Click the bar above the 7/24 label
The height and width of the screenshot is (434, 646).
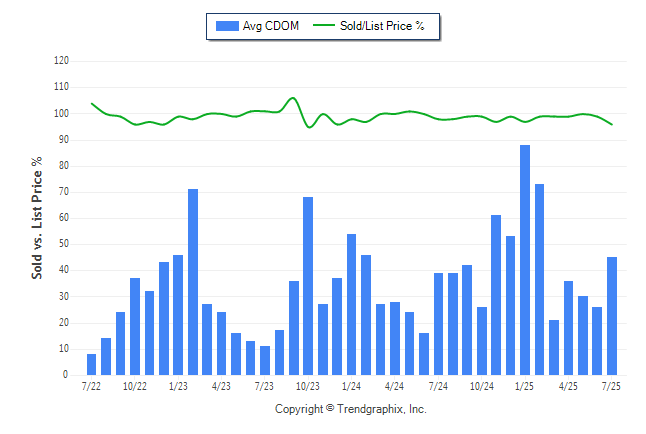tap(438, 324)
